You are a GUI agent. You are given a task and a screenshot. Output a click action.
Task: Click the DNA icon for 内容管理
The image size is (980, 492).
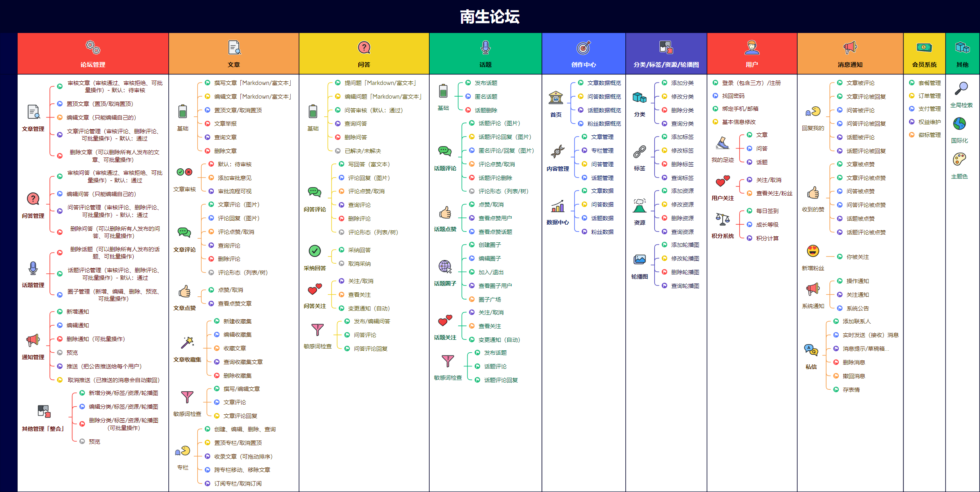[x=558, y=152]
